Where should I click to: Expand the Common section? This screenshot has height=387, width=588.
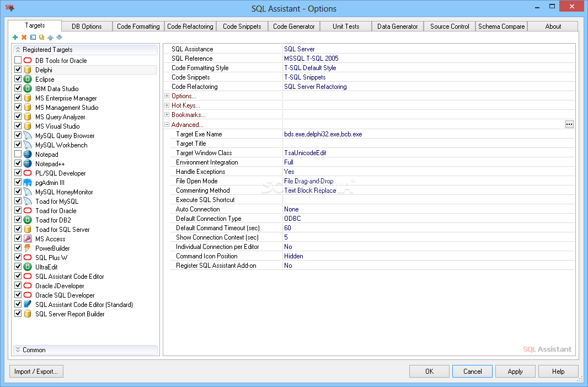coord(18,350)
